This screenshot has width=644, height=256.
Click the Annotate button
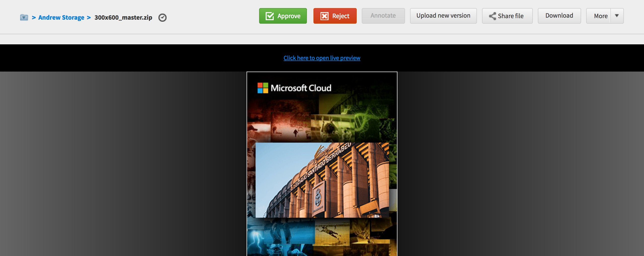[383, 16]
